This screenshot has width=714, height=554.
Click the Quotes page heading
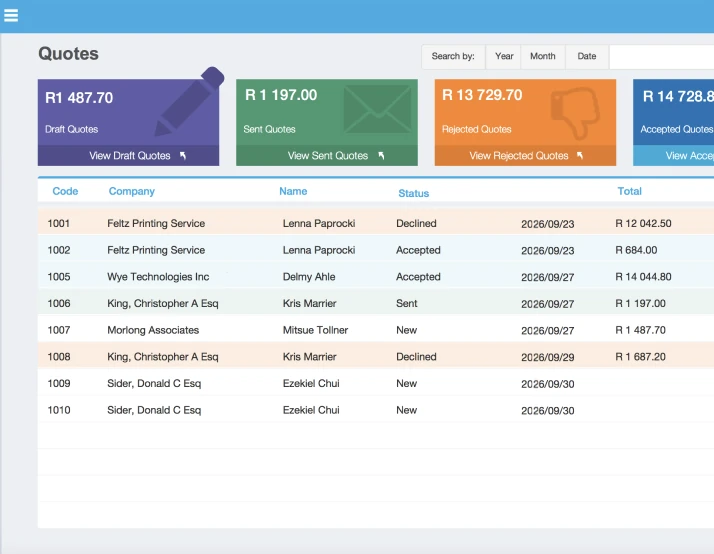[68, 54]
